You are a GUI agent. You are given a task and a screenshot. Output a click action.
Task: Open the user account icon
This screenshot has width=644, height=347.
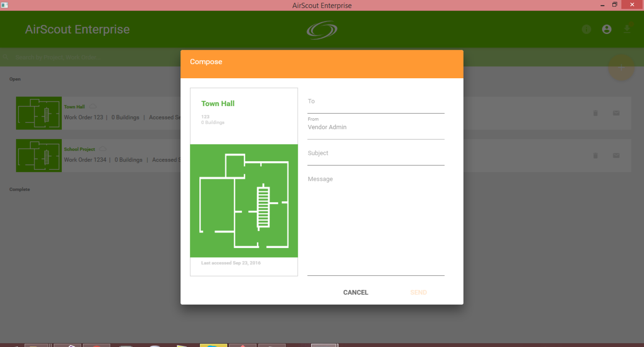(x=607, y=29)
